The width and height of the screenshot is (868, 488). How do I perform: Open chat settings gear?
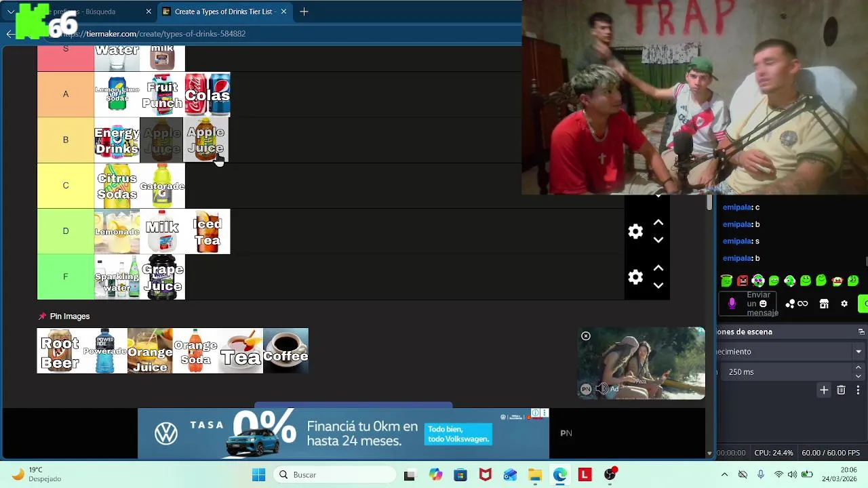coord(844,304)
